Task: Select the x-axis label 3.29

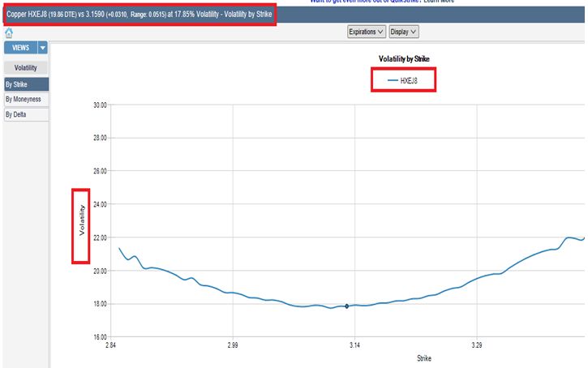Action: 477,344
